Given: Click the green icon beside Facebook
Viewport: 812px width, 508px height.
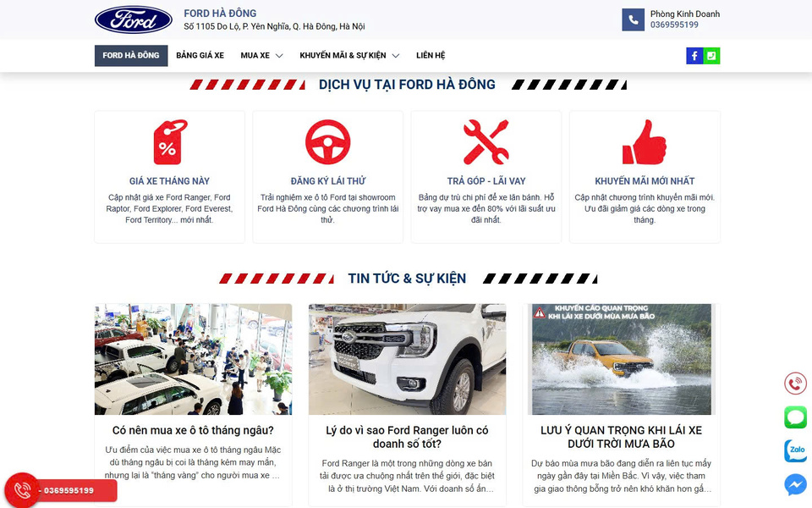Looking at the screenshot, I should (711, 56).
